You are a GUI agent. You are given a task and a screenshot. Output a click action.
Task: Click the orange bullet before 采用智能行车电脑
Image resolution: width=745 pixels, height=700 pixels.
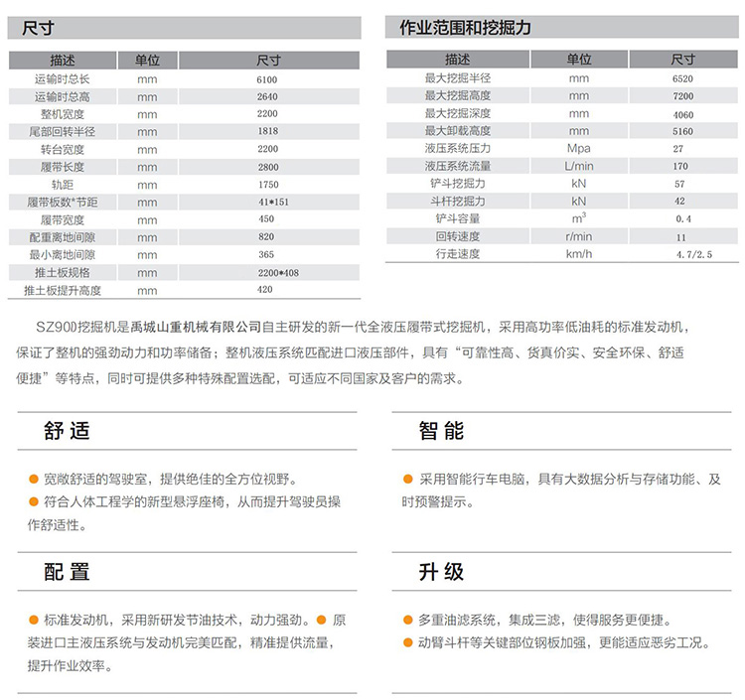[x=407, y=479]
